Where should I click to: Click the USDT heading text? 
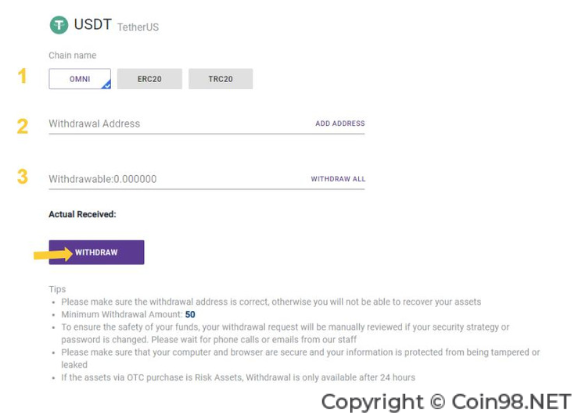pos(93,25)
